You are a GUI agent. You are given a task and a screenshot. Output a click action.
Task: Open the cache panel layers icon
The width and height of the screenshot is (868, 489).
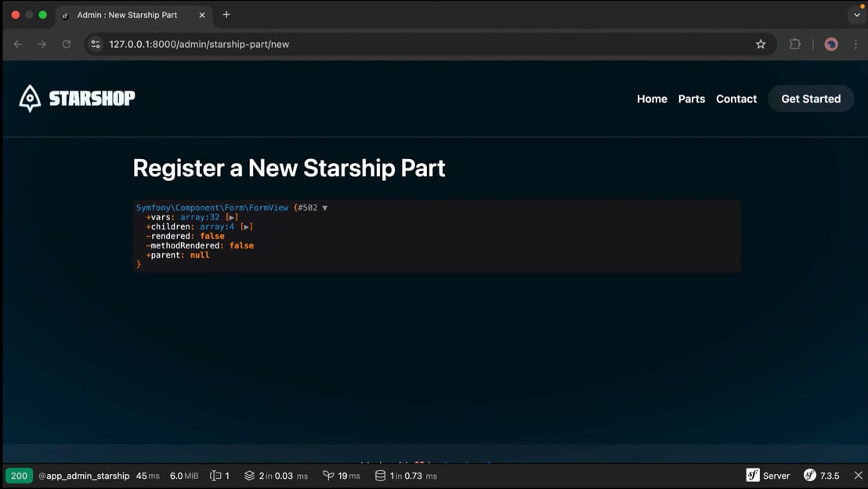tap(250, 476)
